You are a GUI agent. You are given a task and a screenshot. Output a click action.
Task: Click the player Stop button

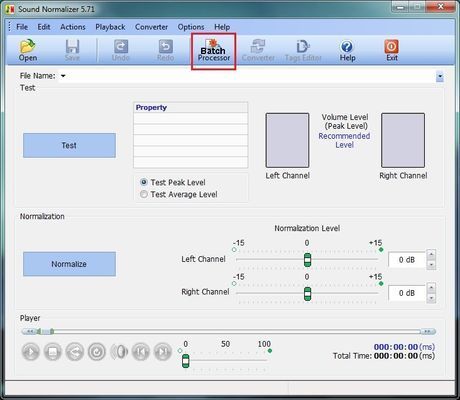click(53, 352)
